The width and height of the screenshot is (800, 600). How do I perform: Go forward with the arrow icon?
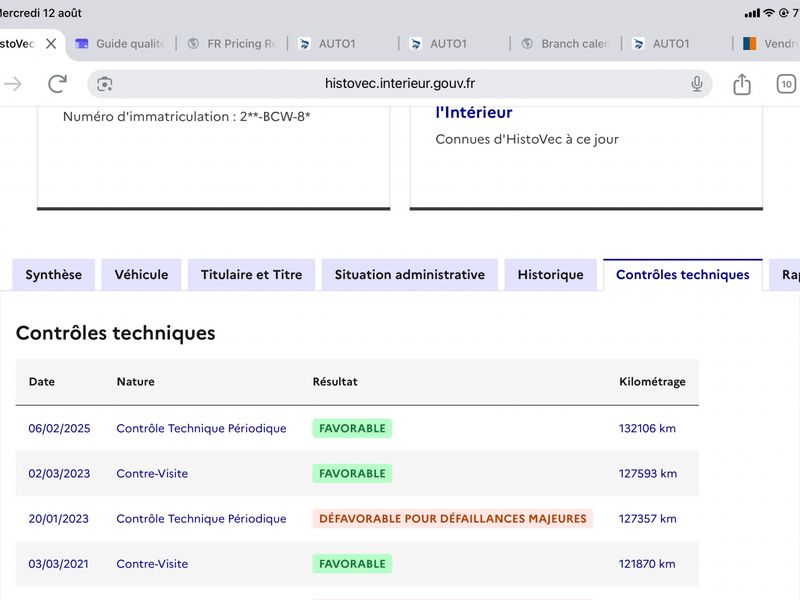[13, 84]
